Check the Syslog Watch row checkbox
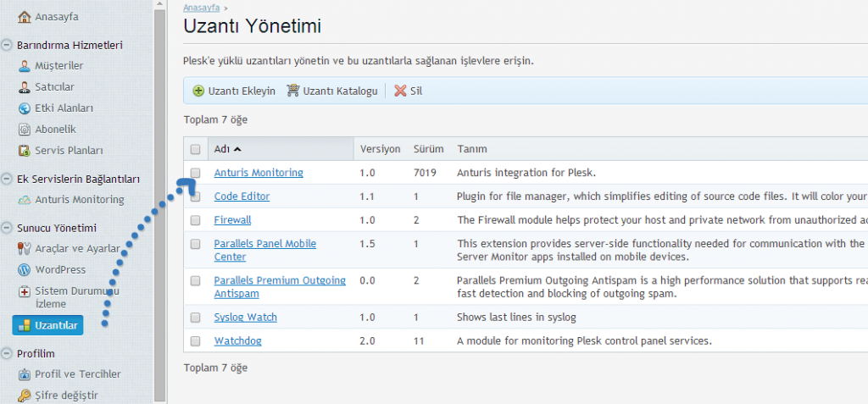 point(195,318)
